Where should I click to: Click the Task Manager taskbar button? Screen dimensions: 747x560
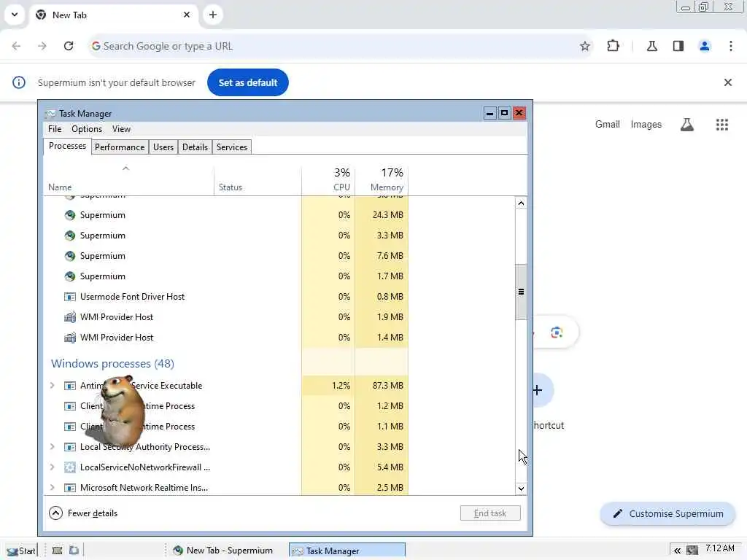(347, 551)
